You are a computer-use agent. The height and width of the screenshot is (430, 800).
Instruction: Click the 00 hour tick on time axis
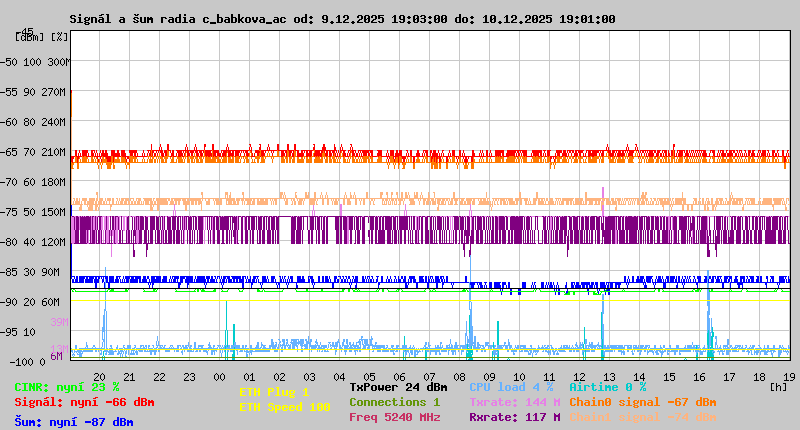[219, 376]
